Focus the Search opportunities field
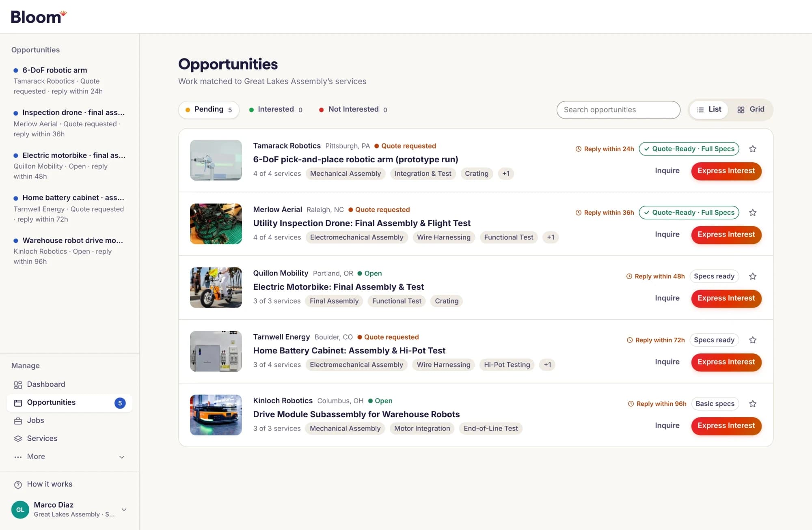This screenshot has height=530, width=812. click(618, 110)
